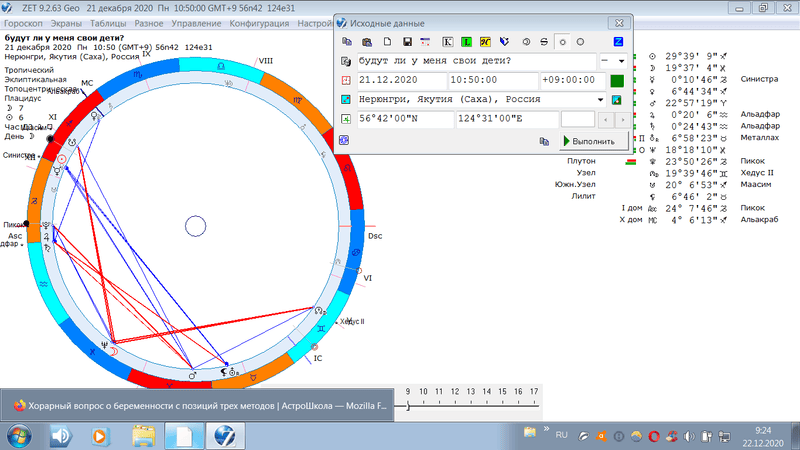Screen dimensions: 800x450
Task: Click the calendar icon beside date field
Action: click(346, 80)
